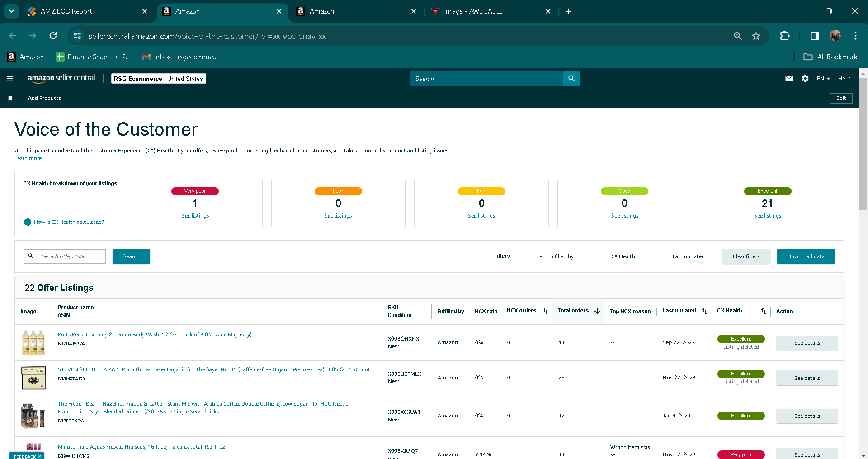Sort by Total orders down arrow
This screenshot has width=868, height=459.
point(597,311)
